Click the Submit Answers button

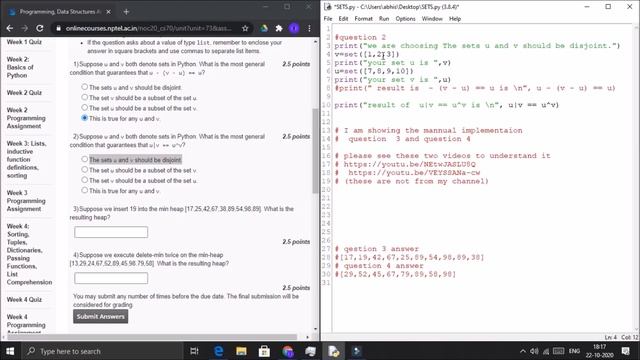point(100,316)
